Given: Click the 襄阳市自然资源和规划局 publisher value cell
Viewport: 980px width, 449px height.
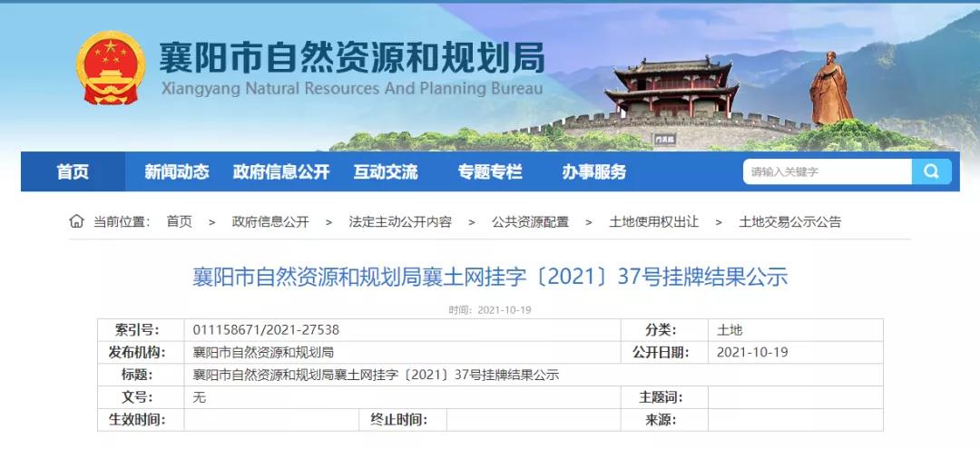Looking at the screenshot, I should [403, 352].
